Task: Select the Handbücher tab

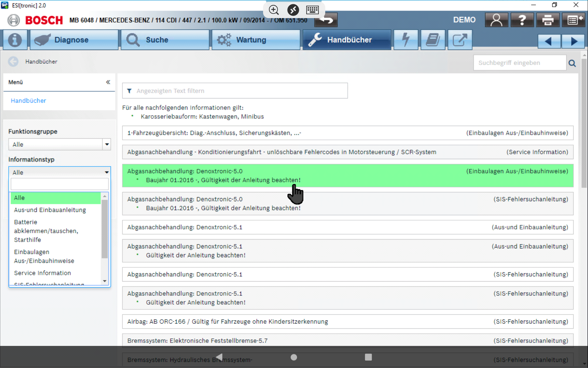Action: click(347, 40)
